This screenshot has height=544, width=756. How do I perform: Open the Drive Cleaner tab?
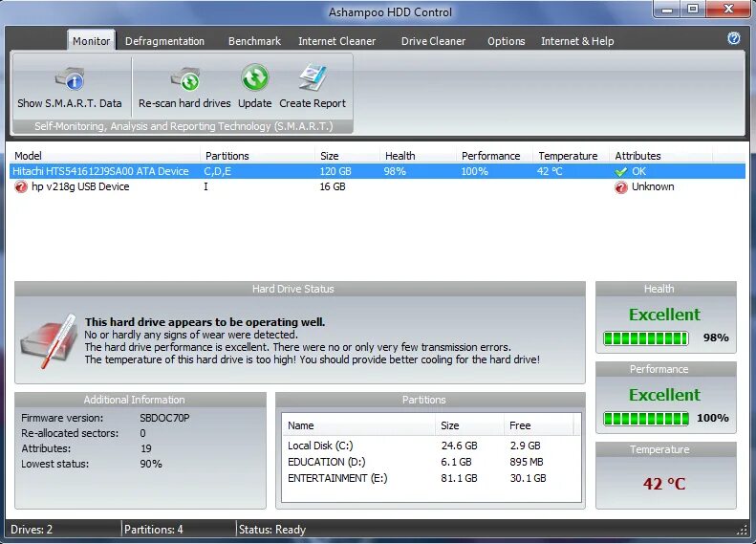point(433,41)
